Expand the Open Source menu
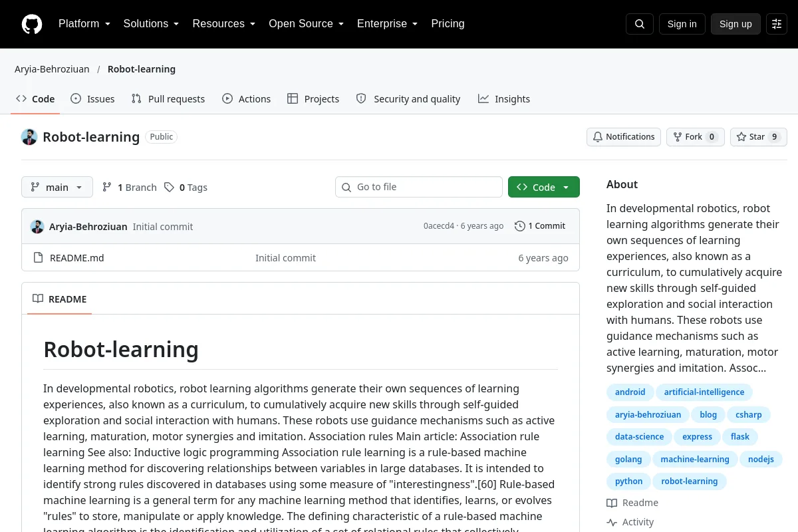Viewport: 798px width, 532px height. click(x=307, y=24)
